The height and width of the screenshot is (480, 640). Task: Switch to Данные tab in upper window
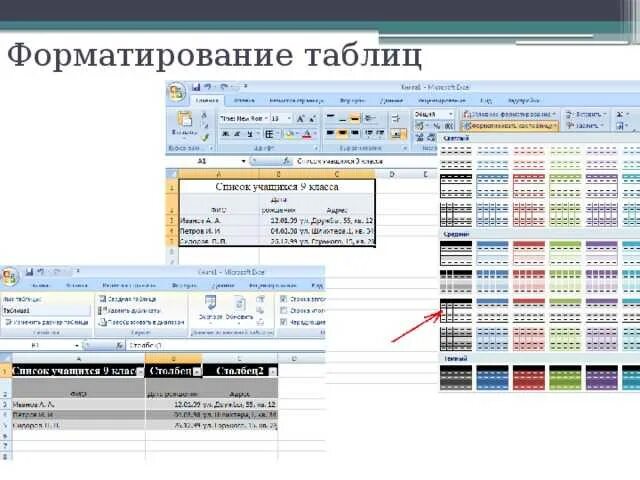391,100
